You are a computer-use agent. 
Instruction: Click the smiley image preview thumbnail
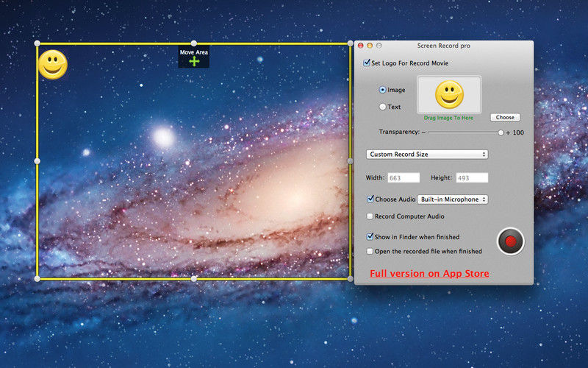(449, 94)
